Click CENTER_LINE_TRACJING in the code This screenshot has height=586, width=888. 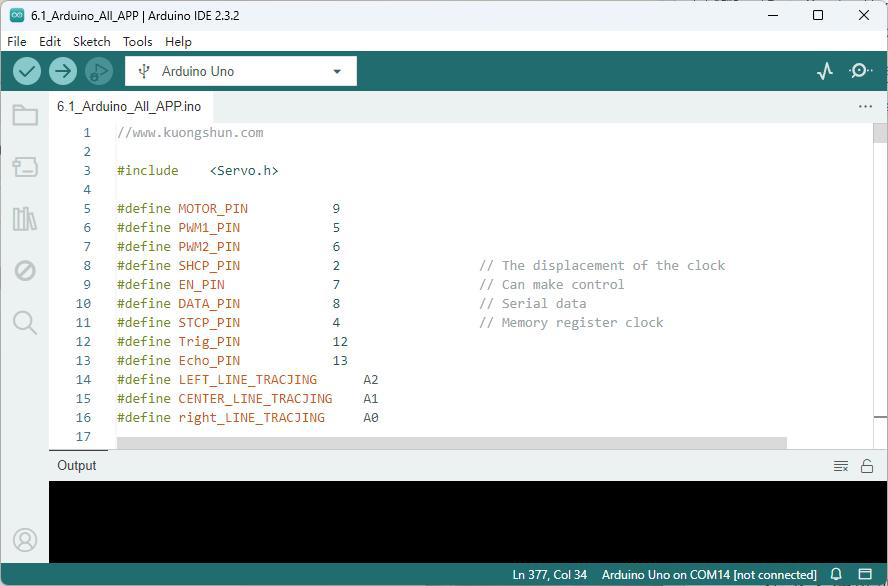click(255, 399)
